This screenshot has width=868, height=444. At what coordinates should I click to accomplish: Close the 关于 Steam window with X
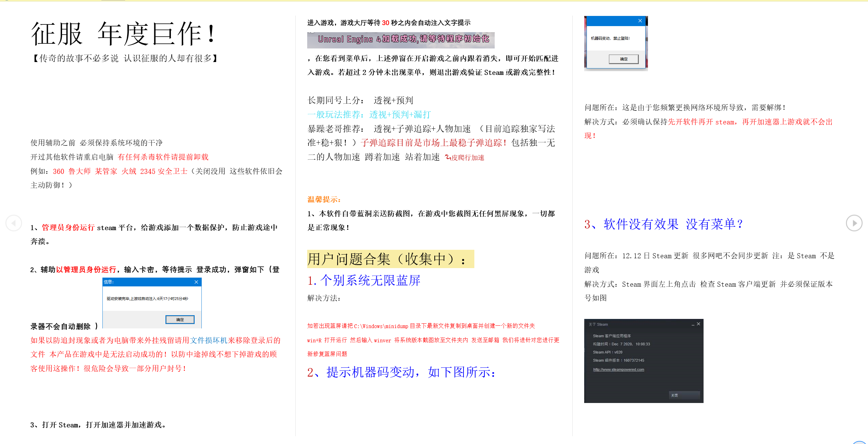pyautogui.click(x=698, y=324)
